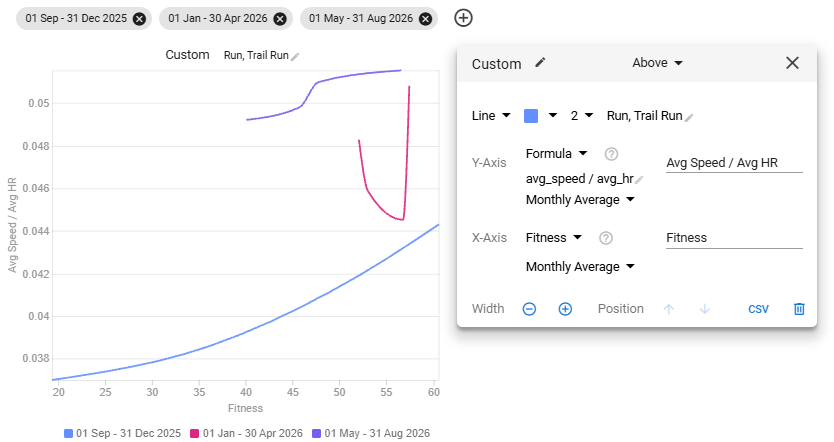834x442 pixels.
Task: Add a new date range with plus icon
Action: point(463,18)
